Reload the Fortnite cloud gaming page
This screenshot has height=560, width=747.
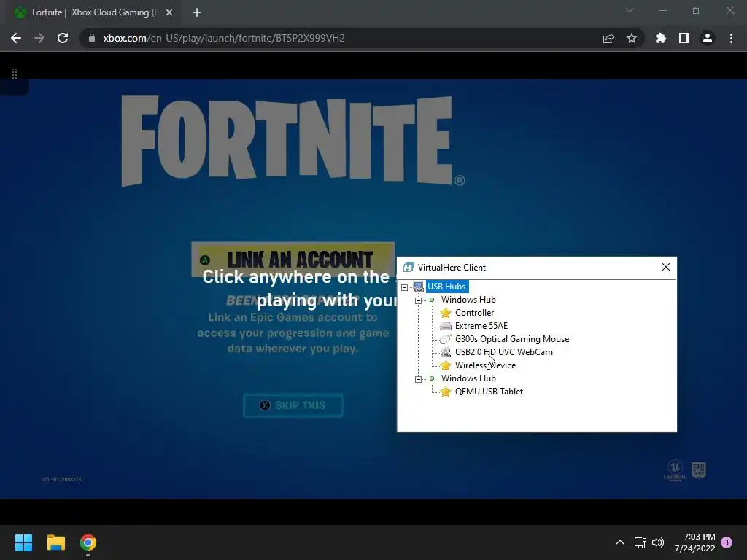coord(63,38)
